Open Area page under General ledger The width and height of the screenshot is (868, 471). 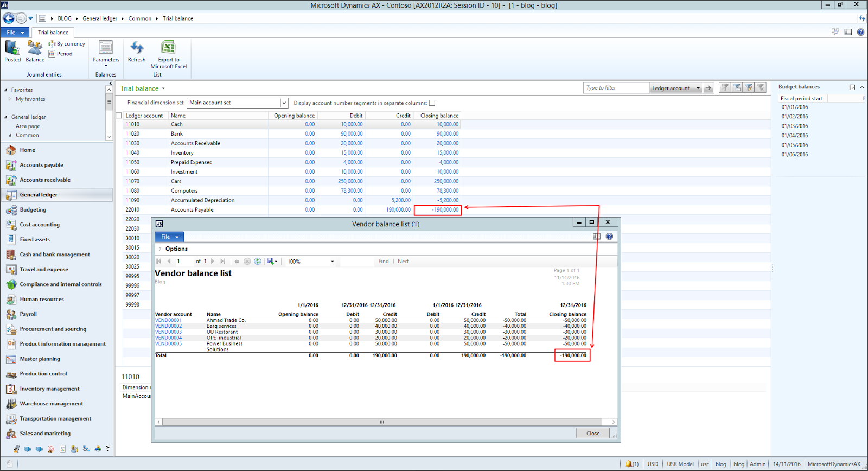pyautogui.click(x=28, y=126)
